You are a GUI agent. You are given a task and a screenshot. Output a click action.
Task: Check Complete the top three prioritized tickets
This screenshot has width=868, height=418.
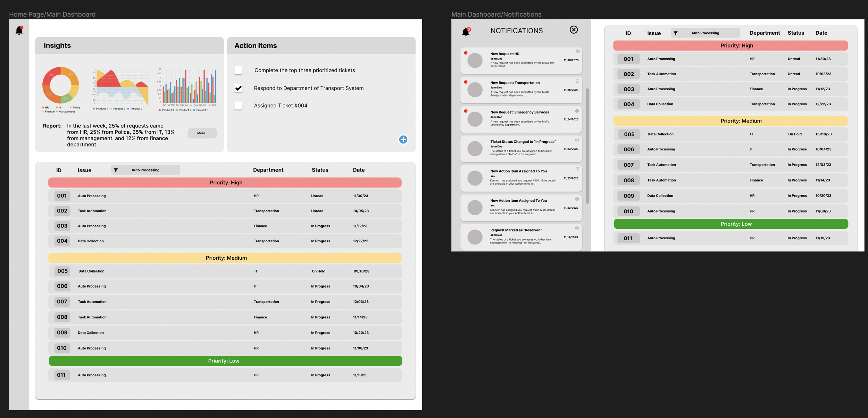(x=239, y=70)
